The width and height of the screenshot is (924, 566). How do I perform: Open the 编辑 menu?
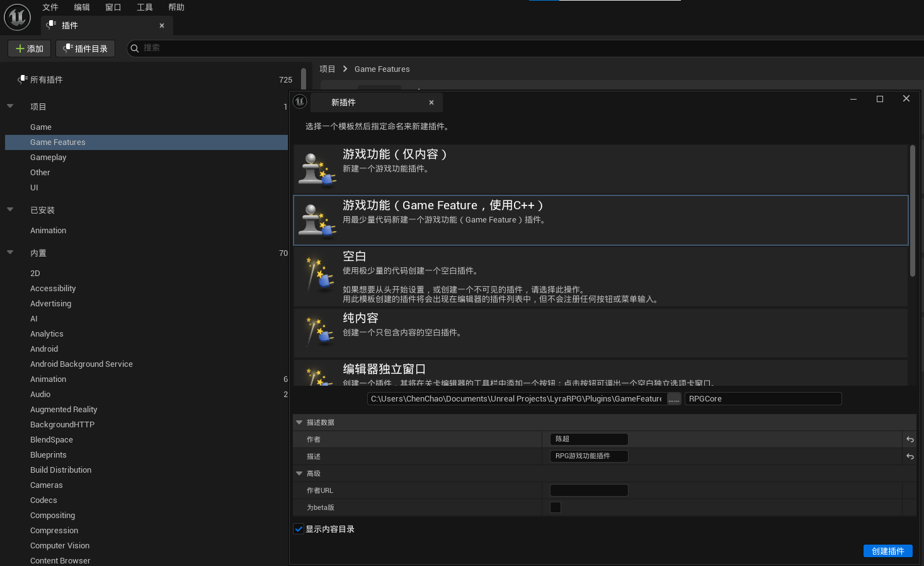pos(82,8)
